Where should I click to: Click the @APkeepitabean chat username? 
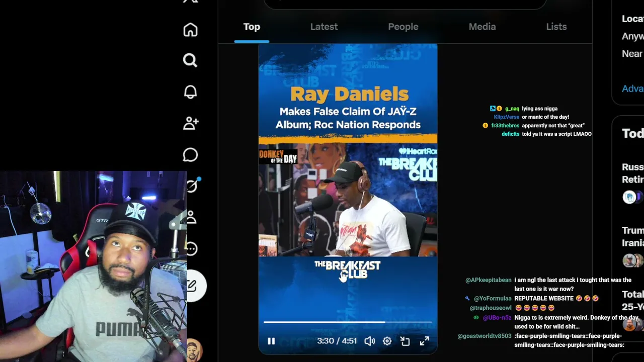click(x=488, y=280)
